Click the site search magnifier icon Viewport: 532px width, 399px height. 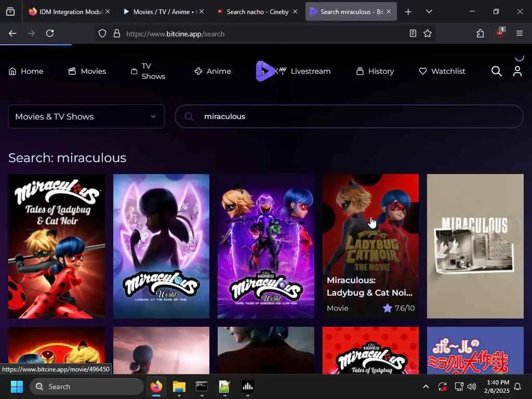coord(496,71)
